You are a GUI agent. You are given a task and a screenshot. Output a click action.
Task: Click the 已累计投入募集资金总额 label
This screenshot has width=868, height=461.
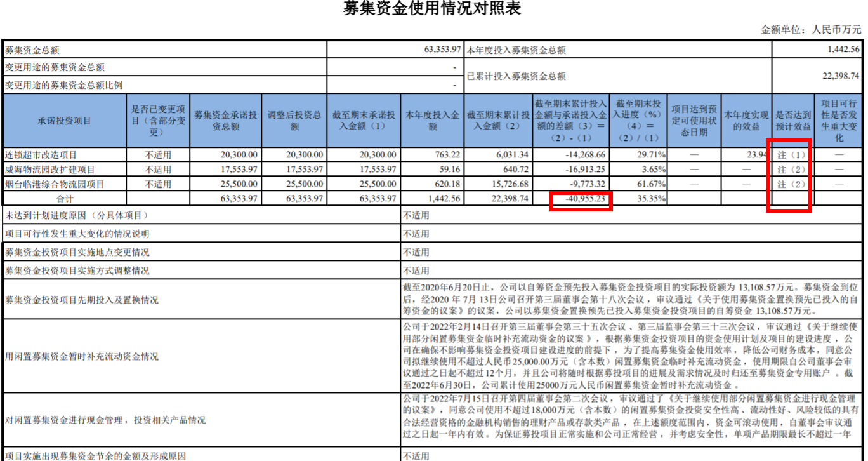point(516,76)
